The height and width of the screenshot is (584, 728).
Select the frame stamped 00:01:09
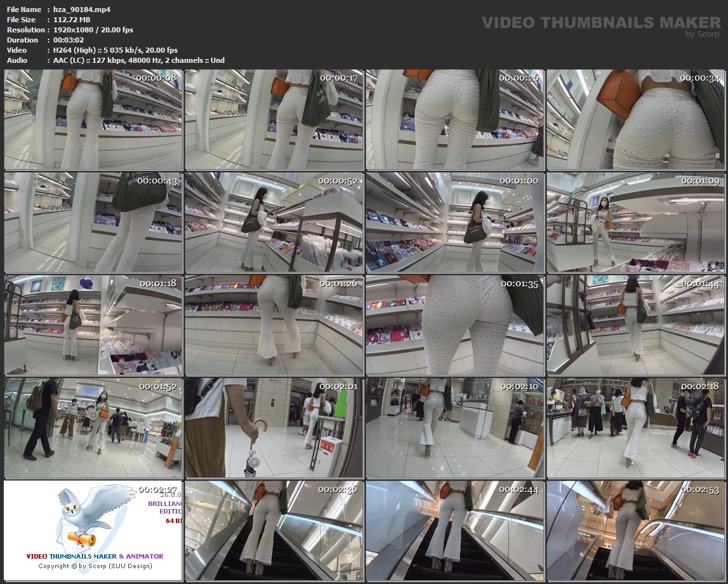(635, 222)
